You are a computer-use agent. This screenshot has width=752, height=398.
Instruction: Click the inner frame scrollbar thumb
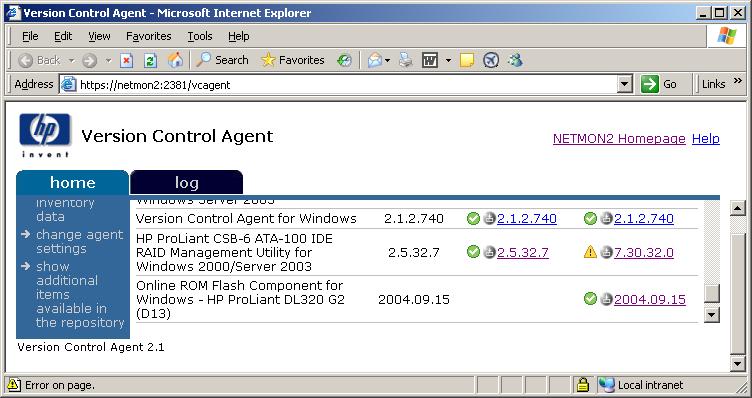(x=712, y=293)
